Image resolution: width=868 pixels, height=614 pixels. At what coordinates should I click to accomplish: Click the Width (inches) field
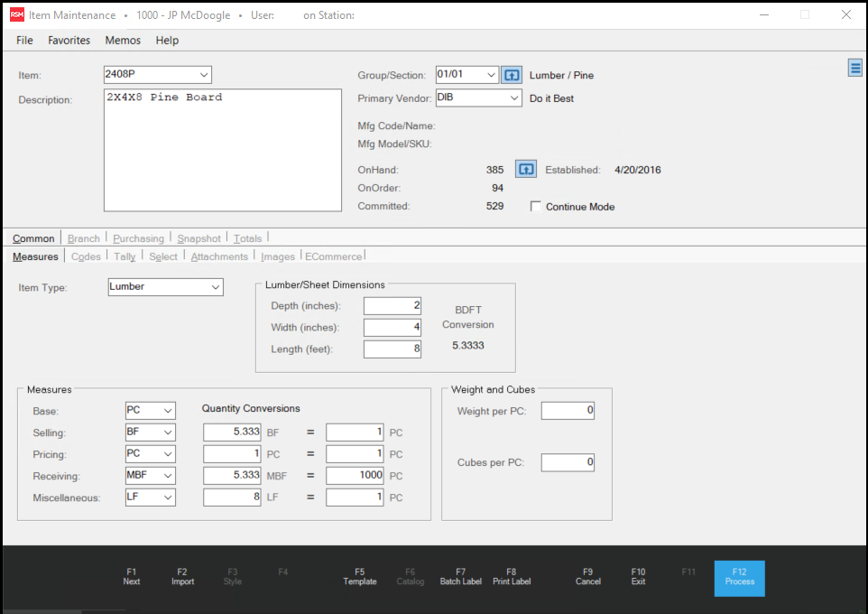click(x=392, y=328)
